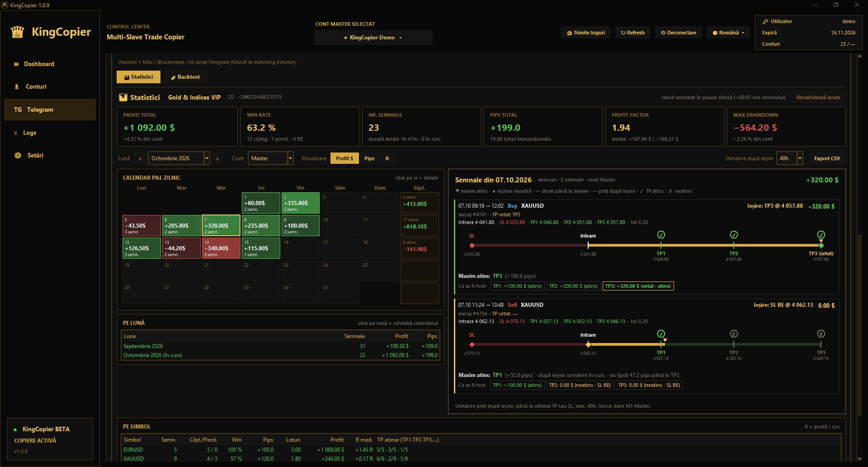Open the 48h tracking dropdown
The height and width of the screenshot is (467, 868).
click(789, 158)
